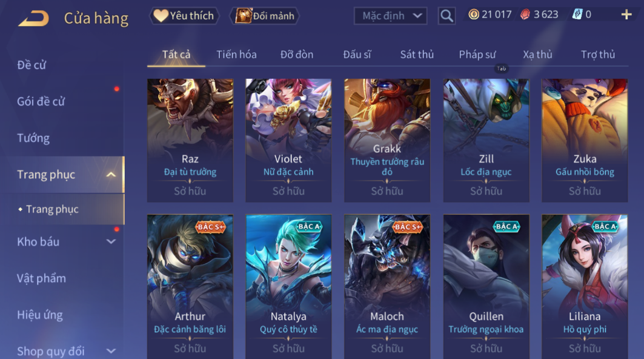Click the gold coin balance icon
Screen dimensions: 644x359
474,15
